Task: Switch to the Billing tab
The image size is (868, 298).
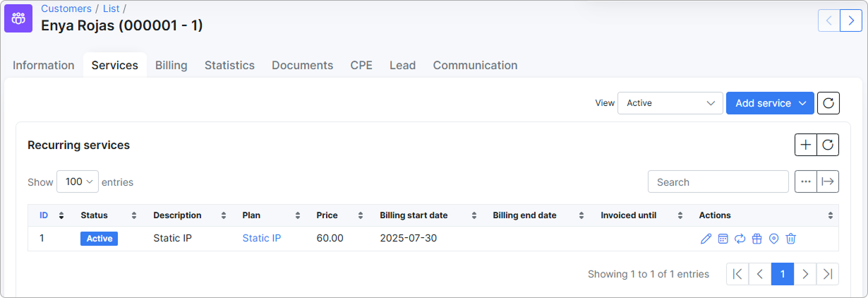Action: tap(171, 65)
